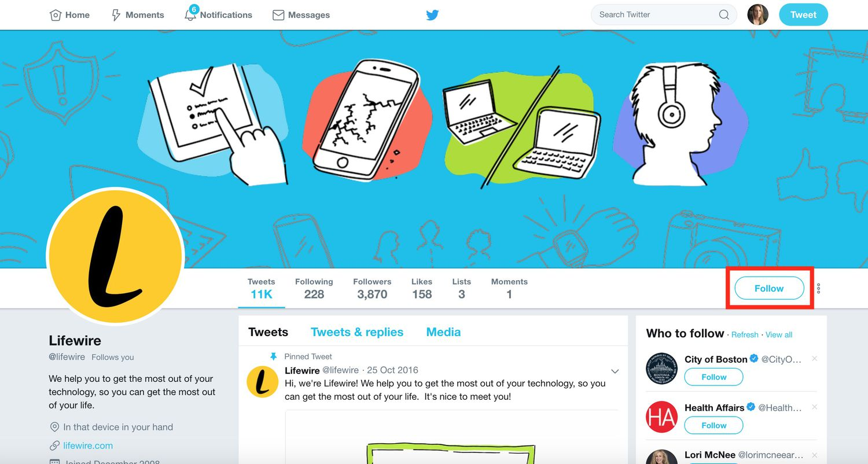Click the Twitter bird logo
868x464 pixels.
[x=433, y=15]
